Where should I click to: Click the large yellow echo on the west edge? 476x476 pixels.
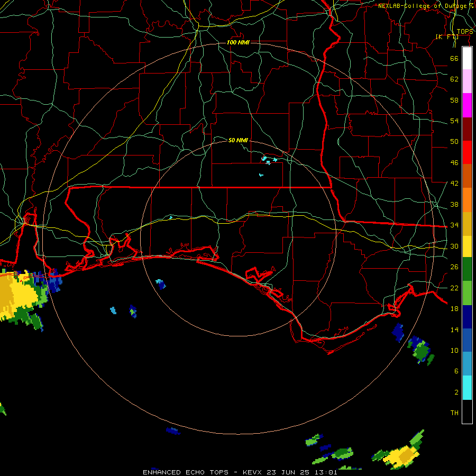(20, 296)
